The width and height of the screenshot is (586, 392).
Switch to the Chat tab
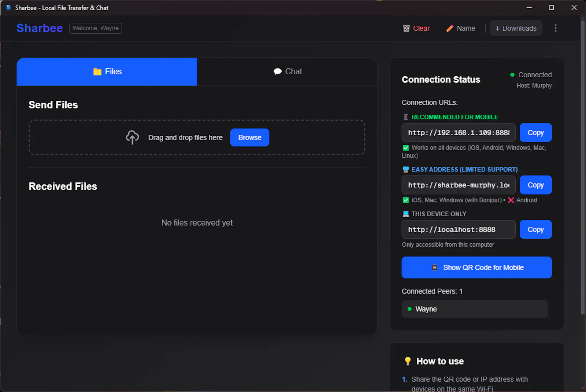[x=287, y=71]
